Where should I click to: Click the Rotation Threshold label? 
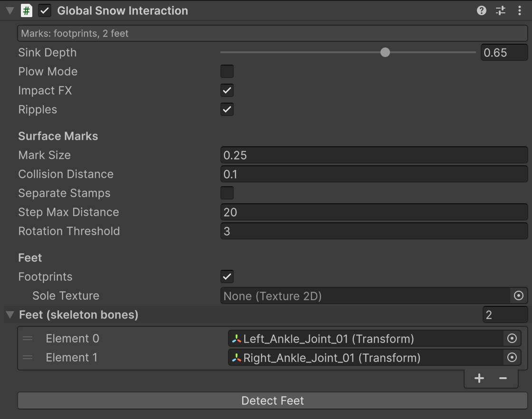pyautogui.click(x=69, y=231)
